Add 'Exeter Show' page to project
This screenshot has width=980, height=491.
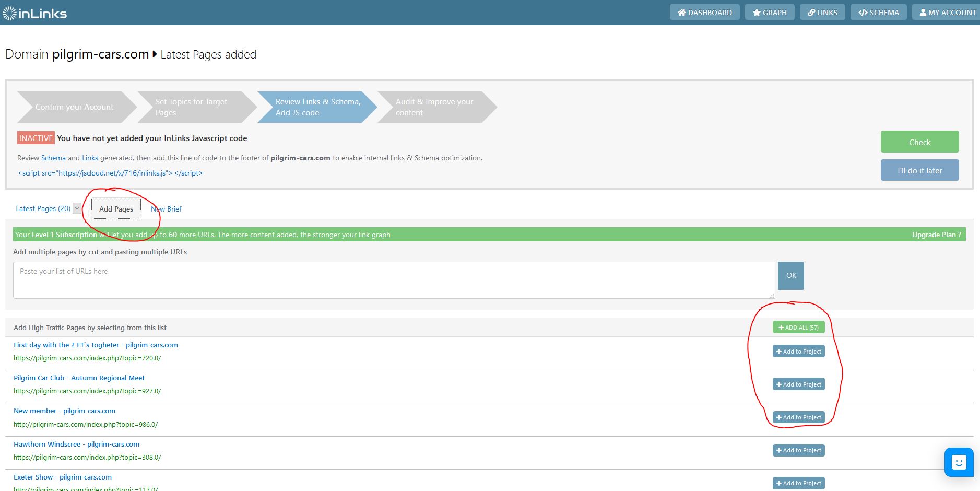pyautogui.click(x=799, y=483)
